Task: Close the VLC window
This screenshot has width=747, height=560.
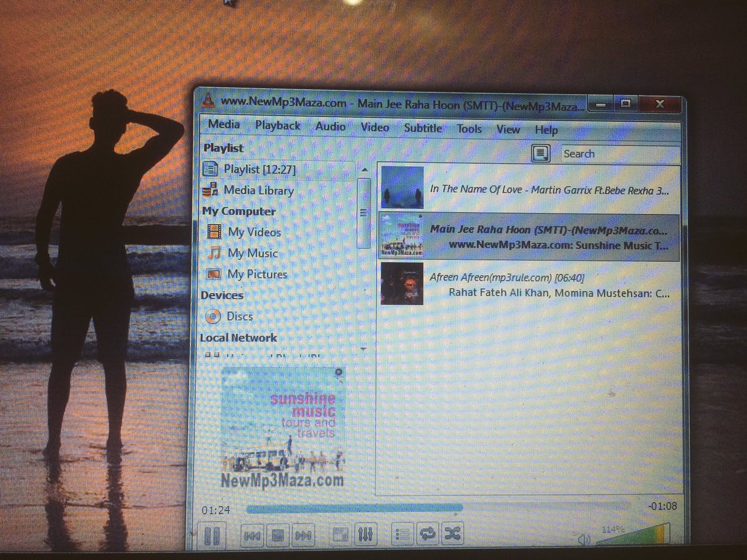Action: pyautogui.click(x=659, y=103)
